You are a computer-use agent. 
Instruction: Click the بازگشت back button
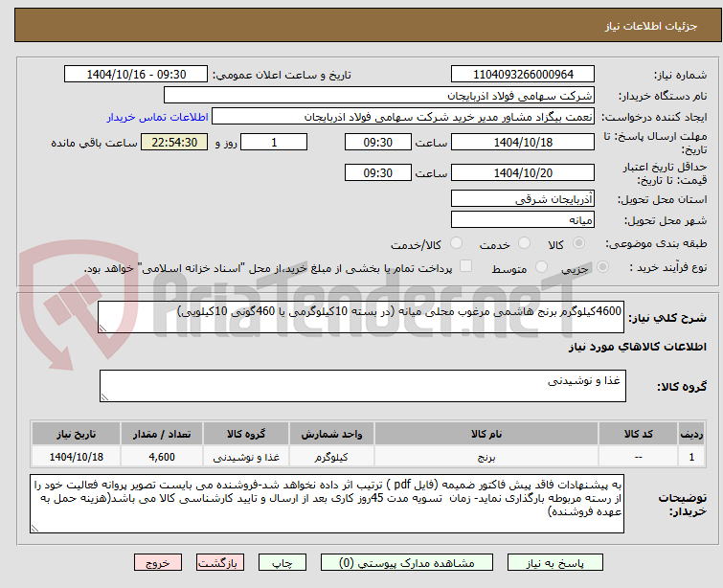pos(220,563)
